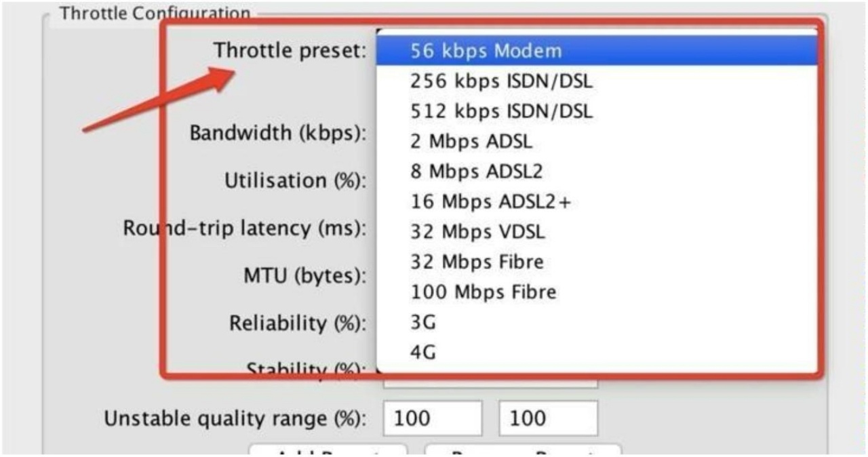Image resolution: width=868 pixels, height=457 pixels.
Task: Click the first Unstable quality range field
Action: [x=433, y=418]
